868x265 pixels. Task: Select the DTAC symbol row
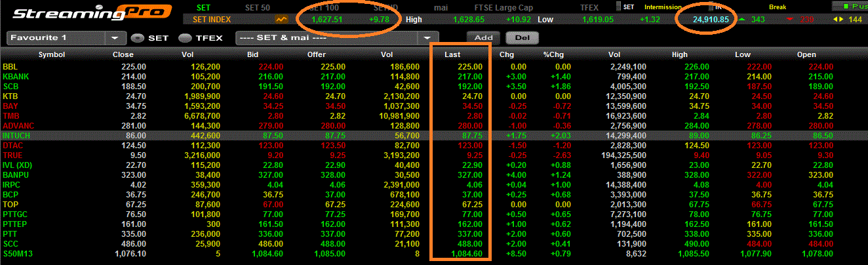(x=434, y=145)
